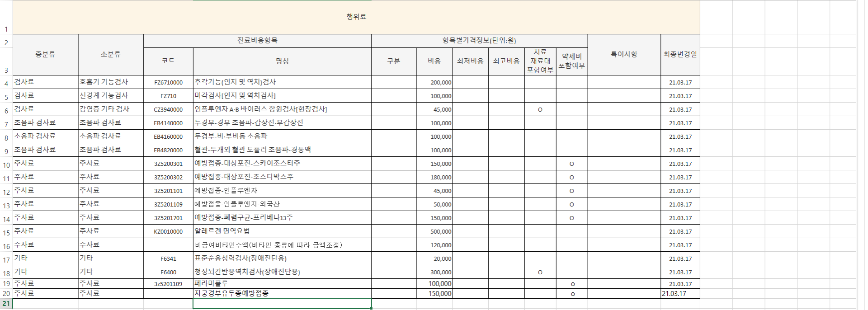Click the 알레르겐 면역요법 cell

coord(282,231)
